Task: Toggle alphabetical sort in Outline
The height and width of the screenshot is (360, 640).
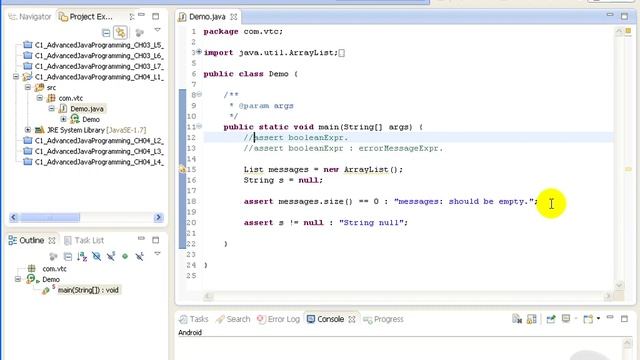Action: point(82,256)
